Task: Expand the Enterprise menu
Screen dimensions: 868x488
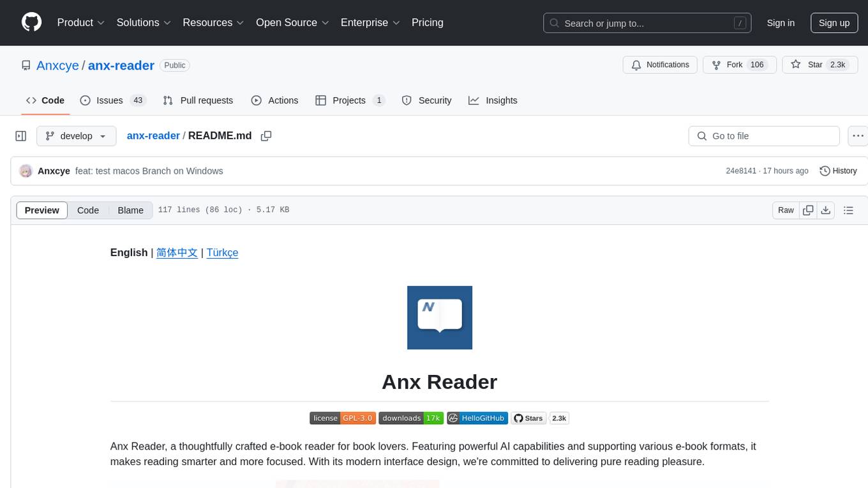Action: pyautogui.click(x=370, y=22)
